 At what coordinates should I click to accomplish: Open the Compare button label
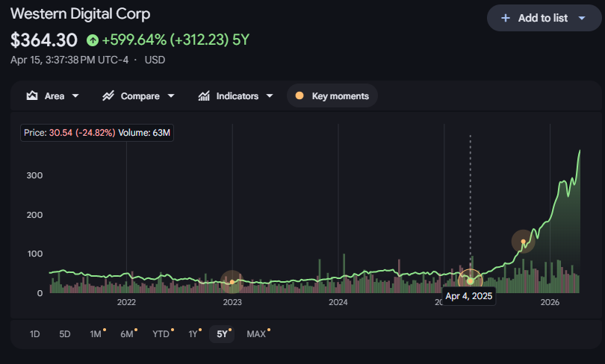140,96
